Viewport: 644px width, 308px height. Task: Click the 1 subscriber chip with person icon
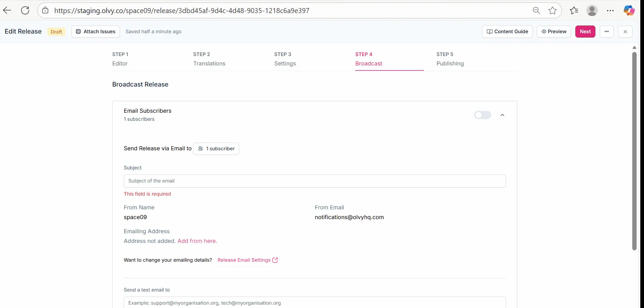pos(216,148)
